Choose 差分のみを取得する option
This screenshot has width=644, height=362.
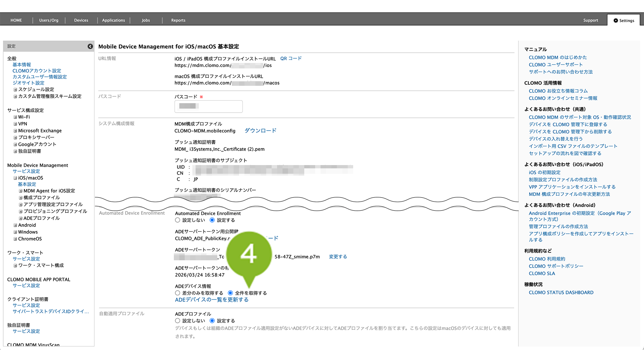point(177,293)
